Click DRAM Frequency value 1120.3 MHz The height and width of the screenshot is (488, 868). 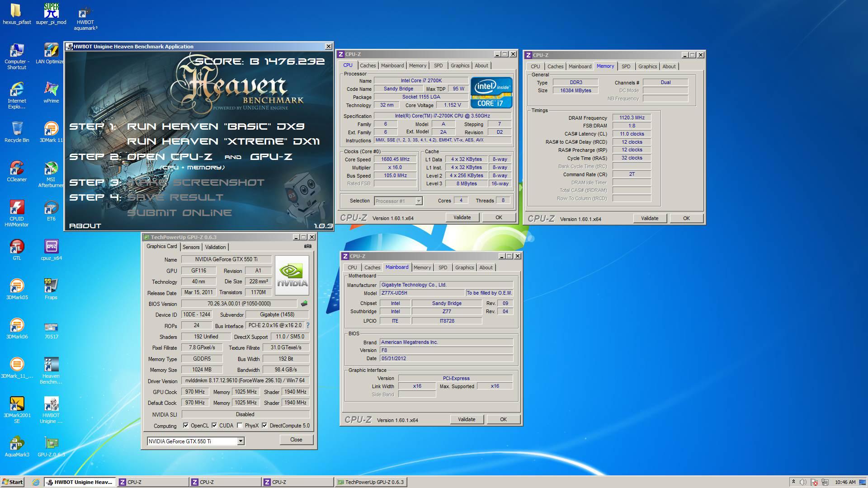[x=632, y=117]
